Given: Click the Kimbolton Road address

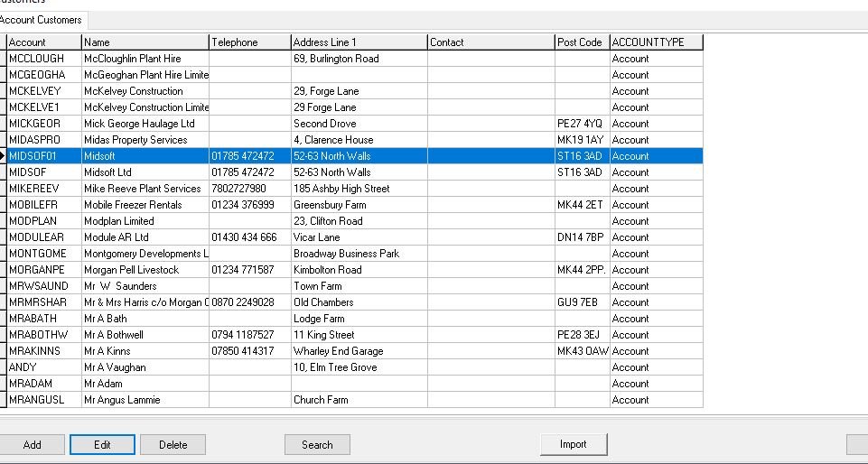Looking at the screenshot, I should [359, 270].
